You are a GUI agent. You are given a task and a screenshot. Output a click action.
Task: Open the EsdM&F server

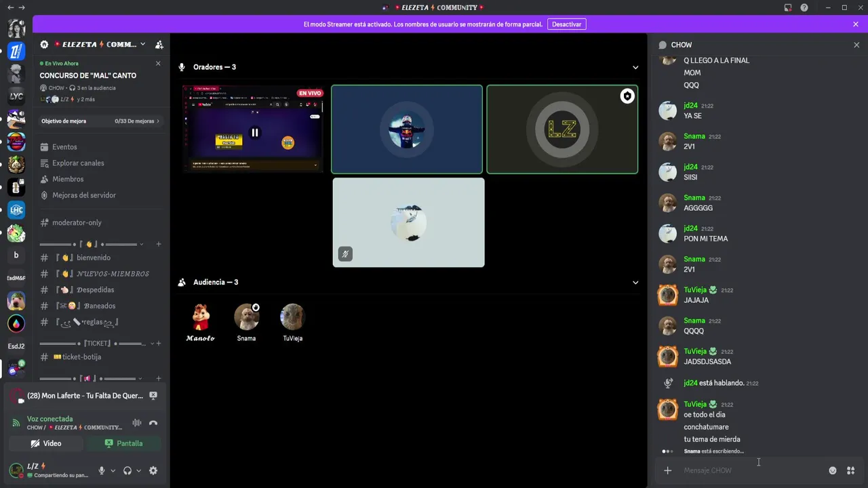(x=16, y=278)
